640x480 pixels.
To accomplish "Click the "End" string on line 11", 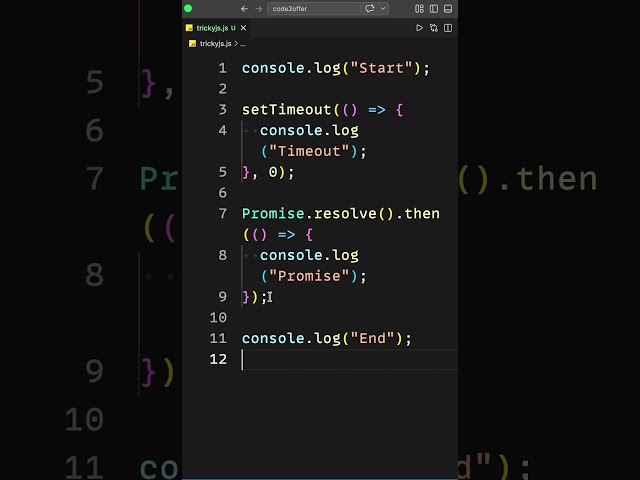I will click(x=372, y=338).
